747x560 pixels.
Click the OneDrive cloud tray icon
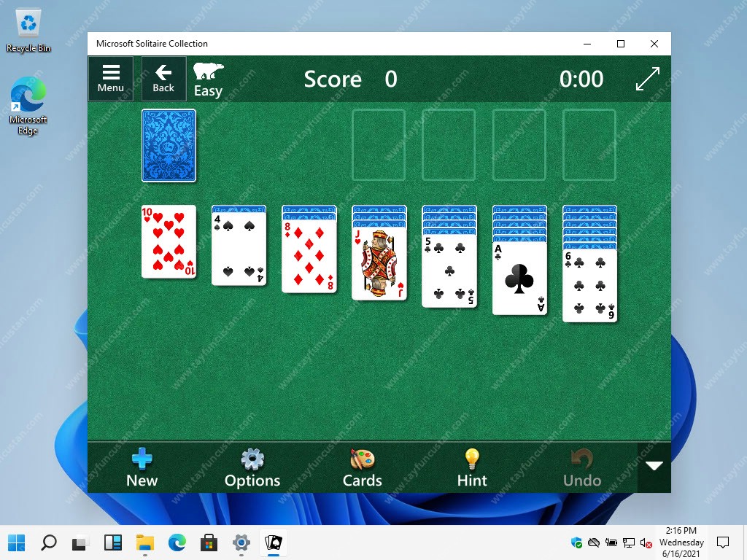coord(594,542)
